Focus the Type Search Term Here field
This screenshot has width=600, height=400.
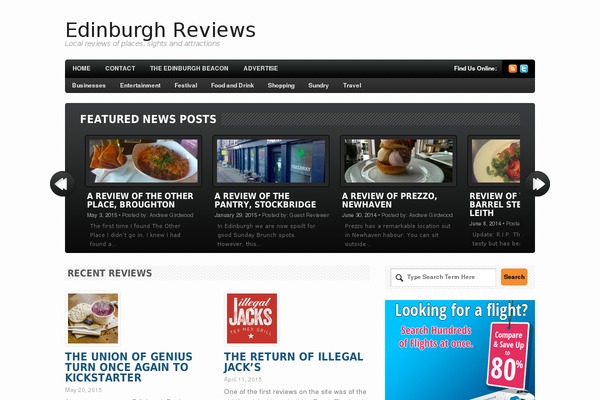pos(443,277)
